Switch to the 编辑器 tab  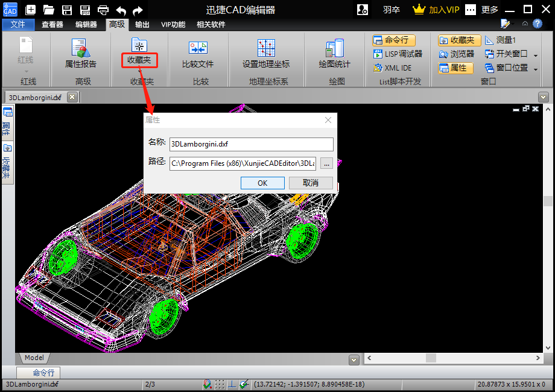pyautogui.click(x=86, y=24)
